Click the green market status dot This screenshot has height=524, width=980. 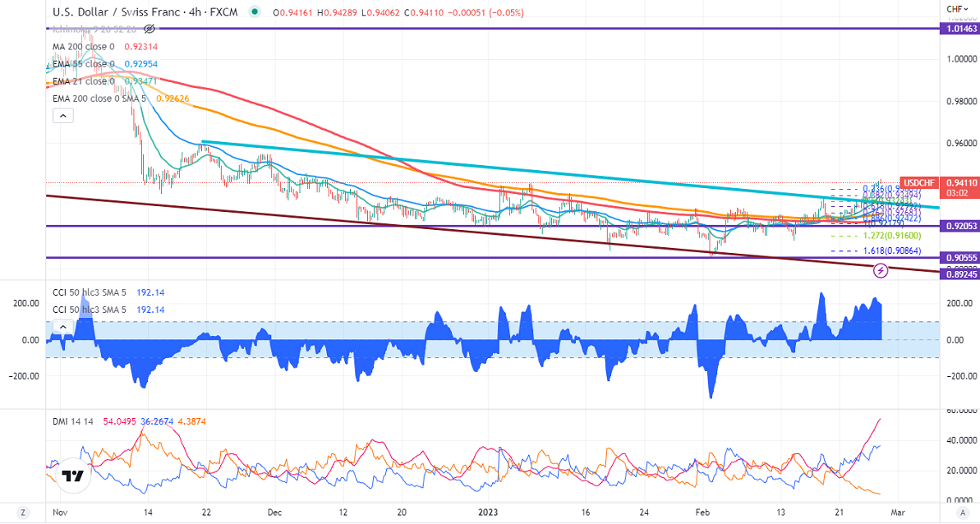[x=257, y=12]
